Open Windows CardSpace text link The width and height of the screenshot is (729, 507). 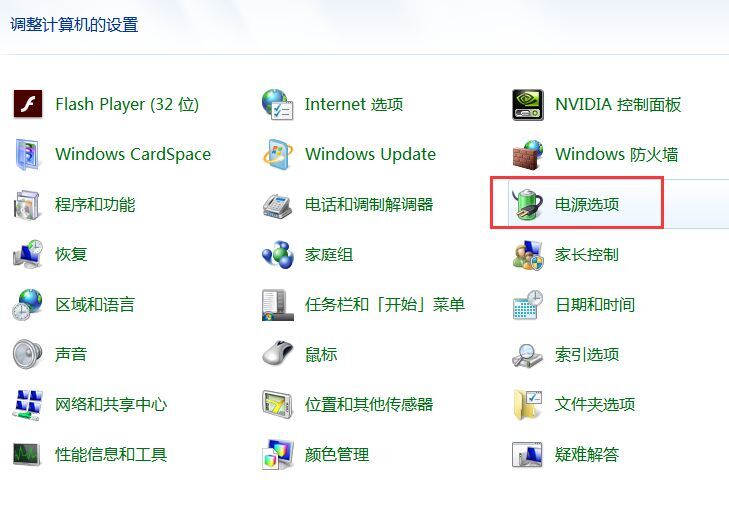tap(133, 154)
